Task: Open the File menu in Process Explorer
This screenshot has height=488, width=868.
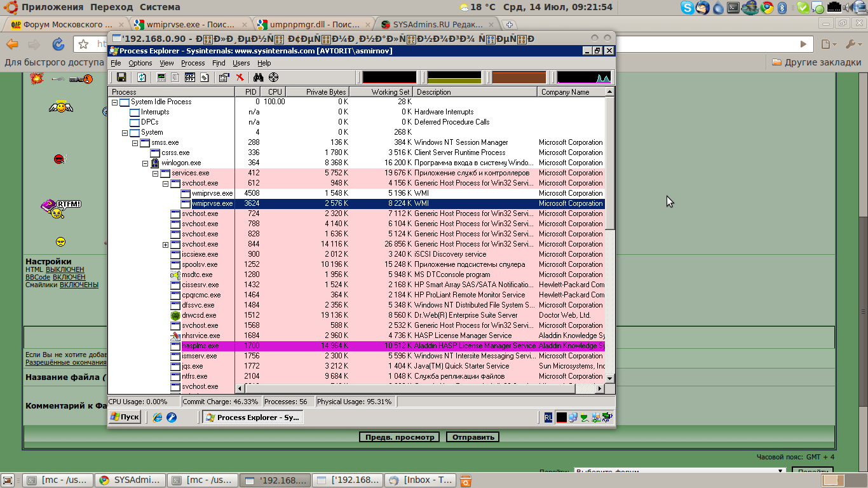Action: (x=116, y=63)
